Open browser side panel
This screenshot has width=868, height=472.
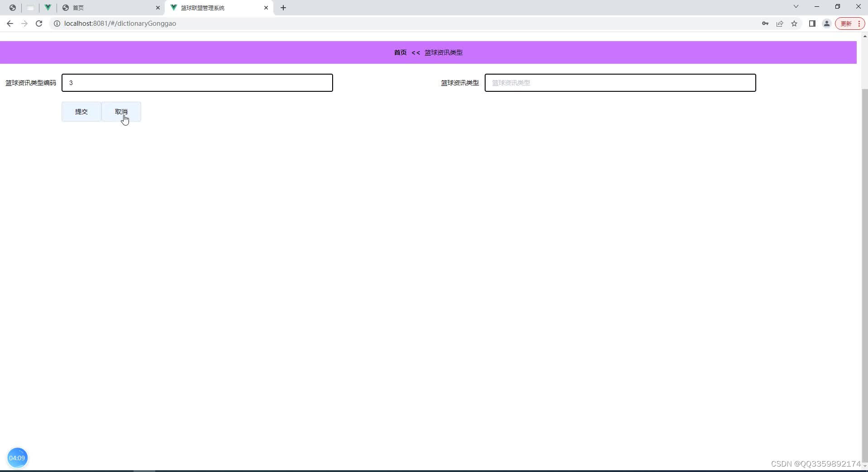click(812, 24)
